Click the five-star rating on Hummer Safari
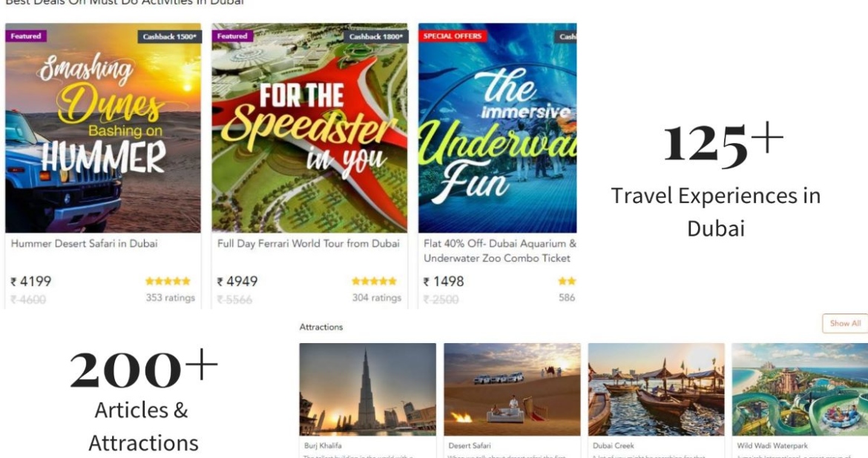Viewport: 868px width, 458px height. [x=168, y=281]
